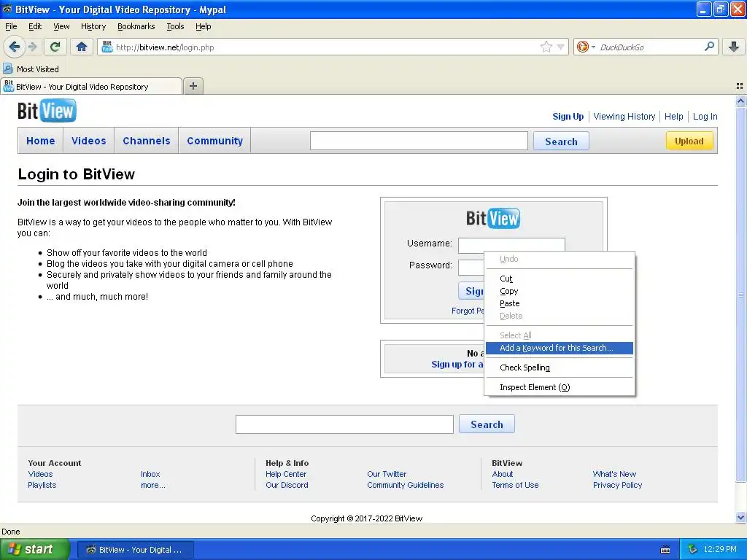Click the Help link in page header
Screen dimensions: 747x560
pyautogui.click(x=673, y=116)
